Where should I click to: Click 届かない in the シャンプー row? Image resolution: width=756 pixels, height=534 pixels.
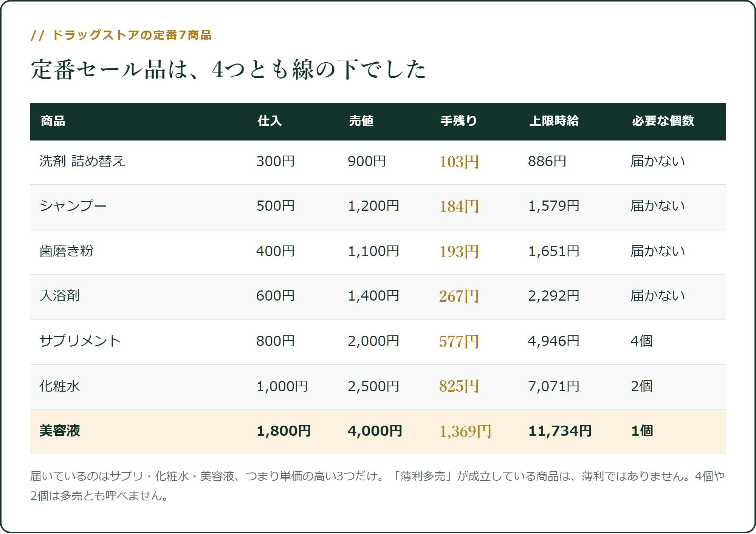click(658, 206)
